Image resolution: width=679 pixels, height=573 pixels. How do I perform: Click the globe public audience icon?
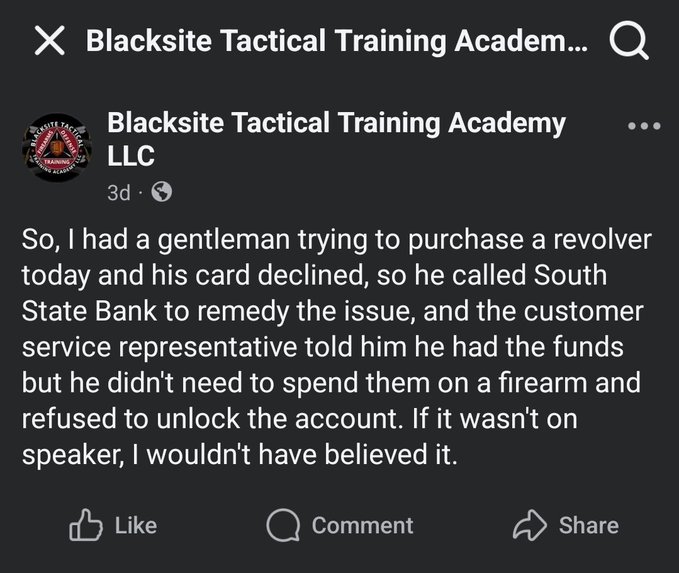[160, 193]
